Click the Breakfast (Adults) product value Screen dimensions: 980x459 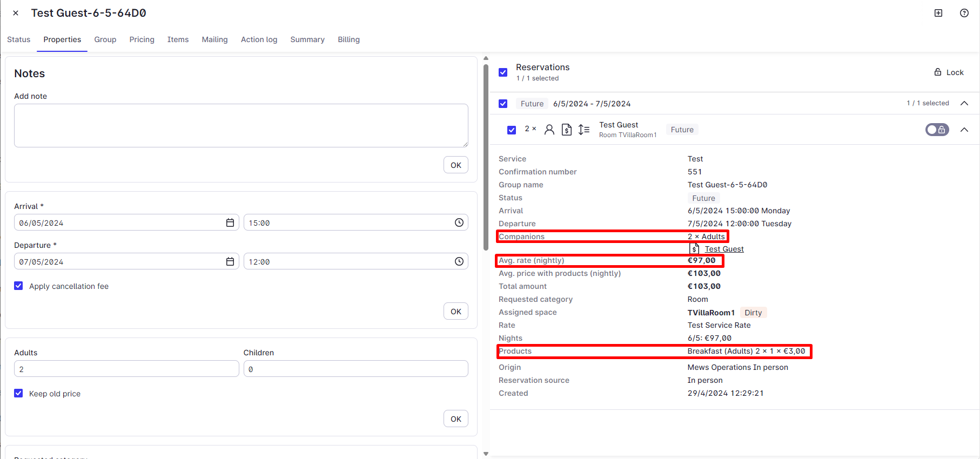[746, 351]
